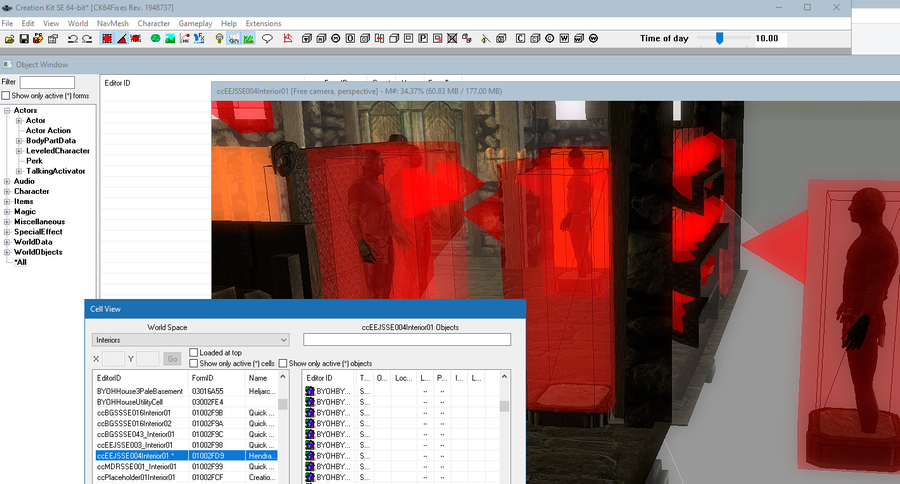This screenshot has width=900, height=484.
Task: Click the boxed P toolbar icon
Action: pyautogui.click(x=422, y=38)
